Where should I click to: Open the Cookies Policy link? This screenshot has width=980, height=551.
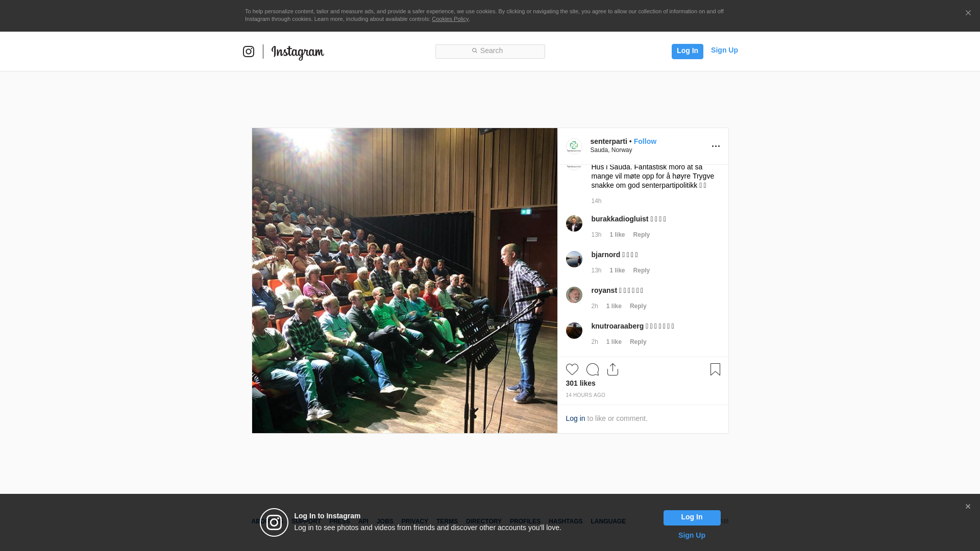(450, 19)
